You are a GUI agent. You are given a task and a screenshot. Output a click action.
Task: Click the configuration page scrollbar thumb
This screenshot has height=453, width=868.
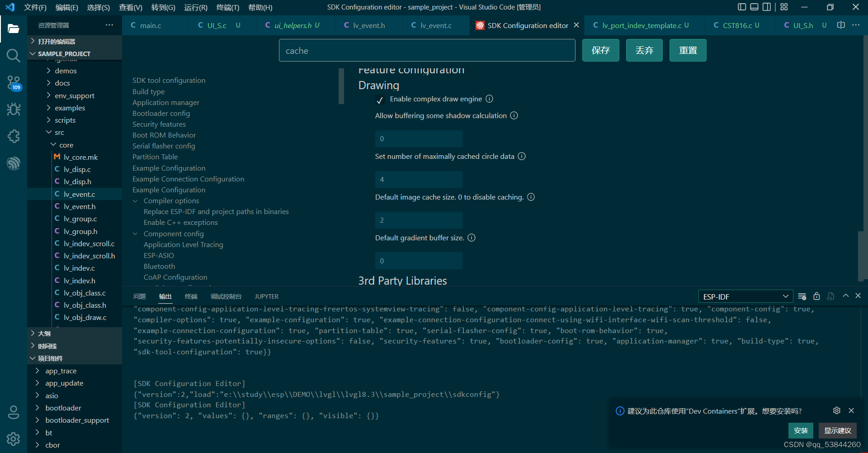click(x=860, y=256)
